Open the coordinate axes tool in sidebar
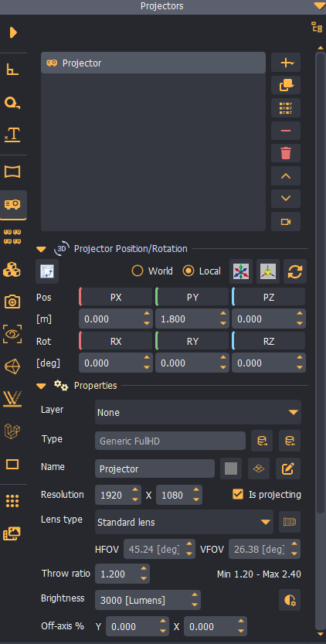This screenshot has height=644, width=326. coord(13,70)
